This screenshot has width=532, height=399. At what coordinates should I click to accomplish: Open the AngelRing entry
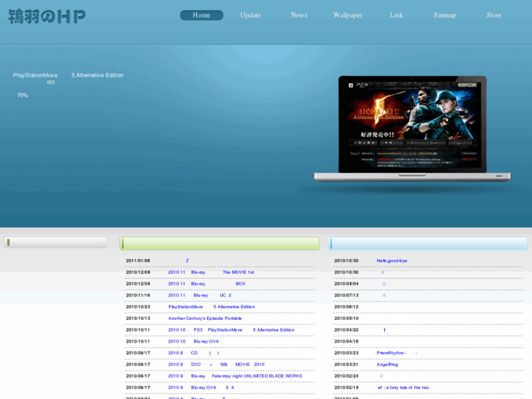(387, 365)
